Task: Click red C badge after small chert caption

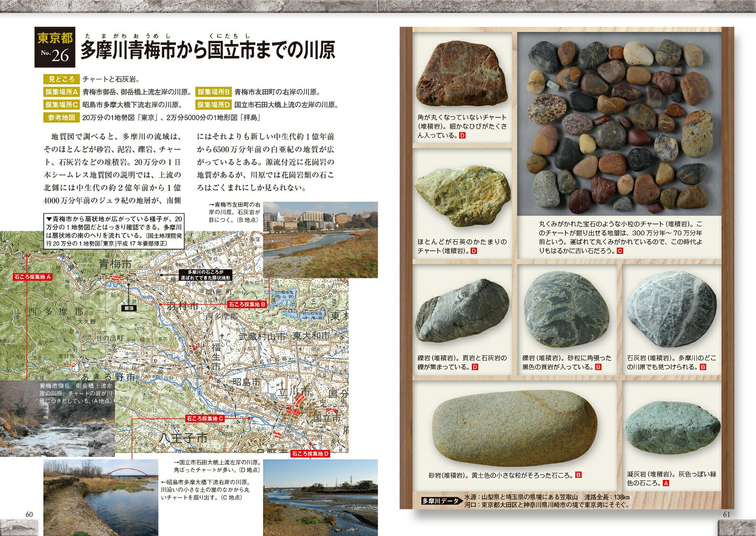Action: click(620, 251)
